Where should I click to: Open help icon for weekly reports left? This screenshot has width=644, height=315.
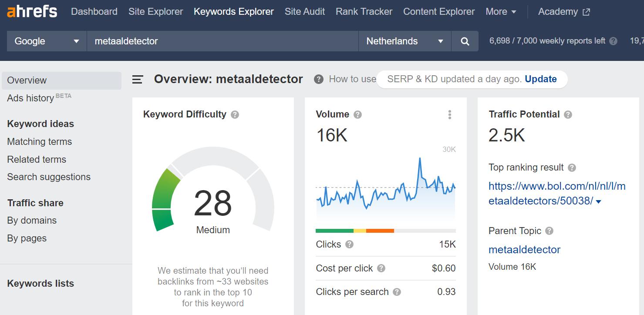click(x=613, y=41)
